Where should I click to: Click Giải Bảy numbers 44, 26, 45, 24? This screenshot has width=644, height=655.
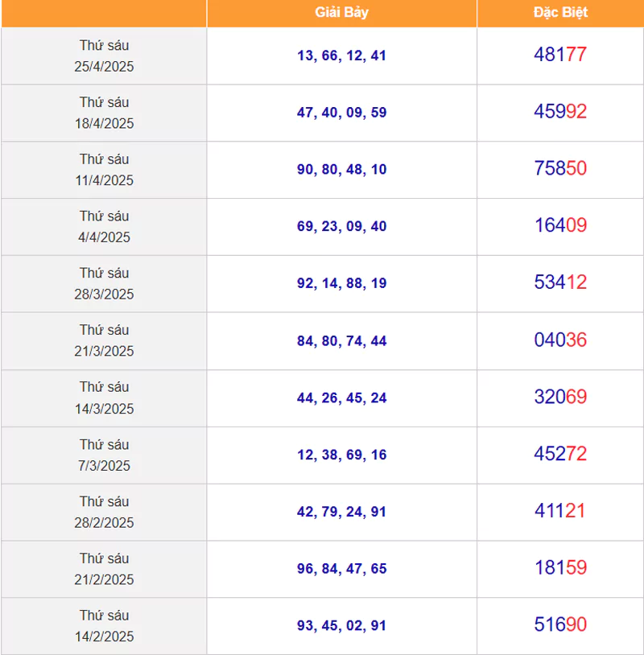pyautogui.click(x=342, y=398)
